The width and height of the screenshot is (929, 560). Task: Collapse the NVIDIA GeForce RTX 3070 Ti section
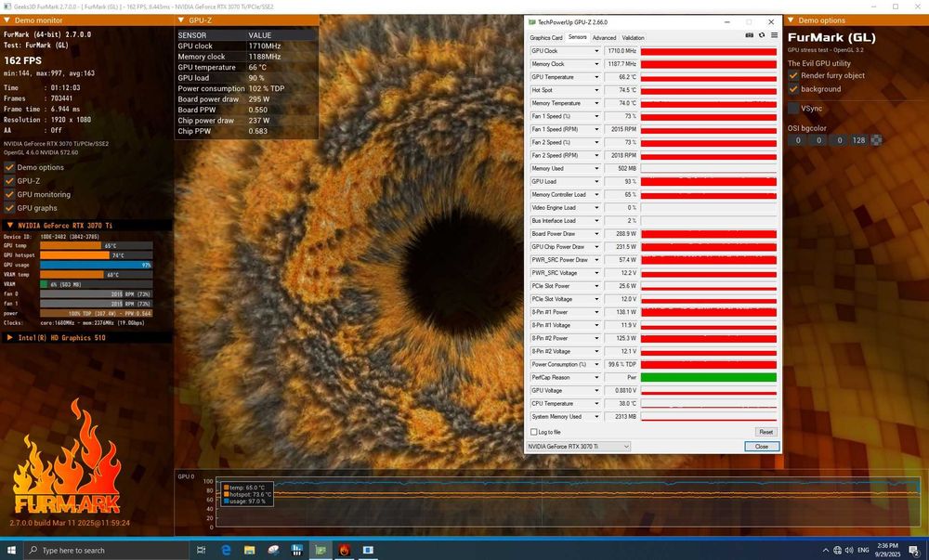click(86, 226)
